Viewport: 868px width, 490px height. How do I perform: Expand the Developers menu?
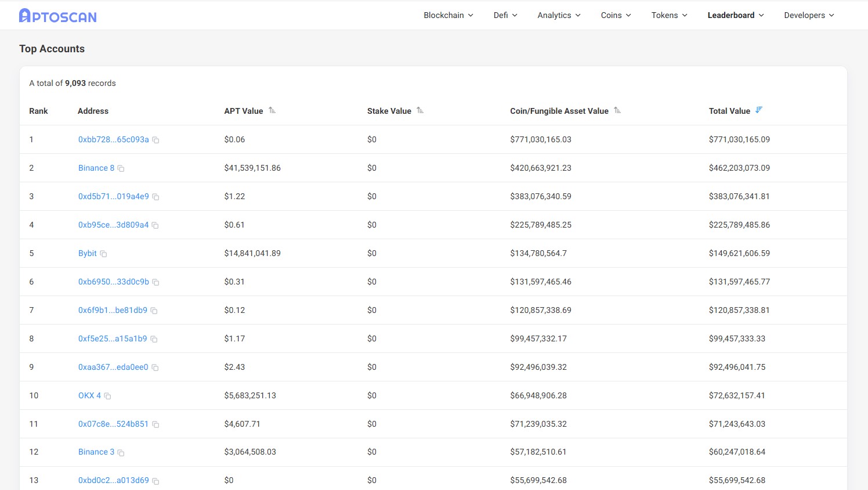click(809, 15)
